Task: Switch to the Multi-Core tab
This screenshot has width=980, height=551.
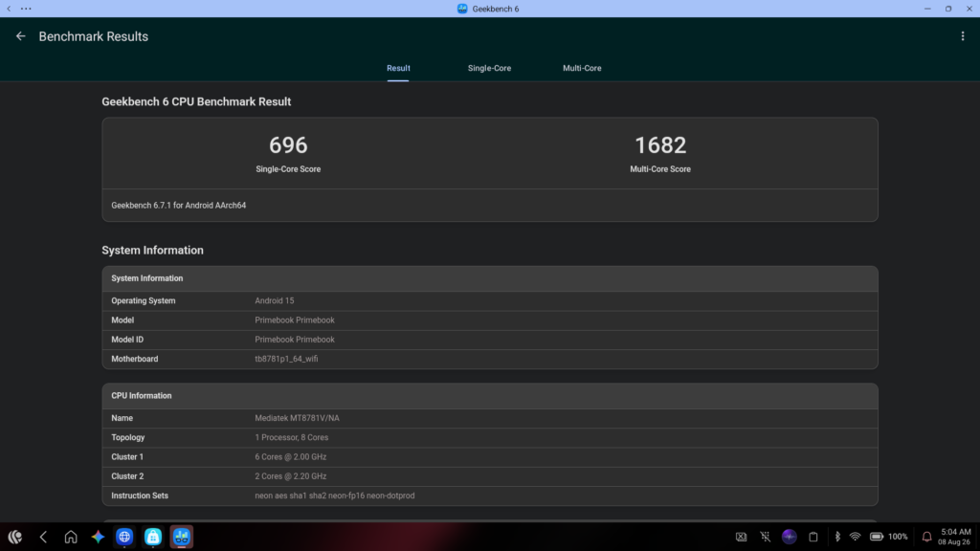Action: point(582,68)
